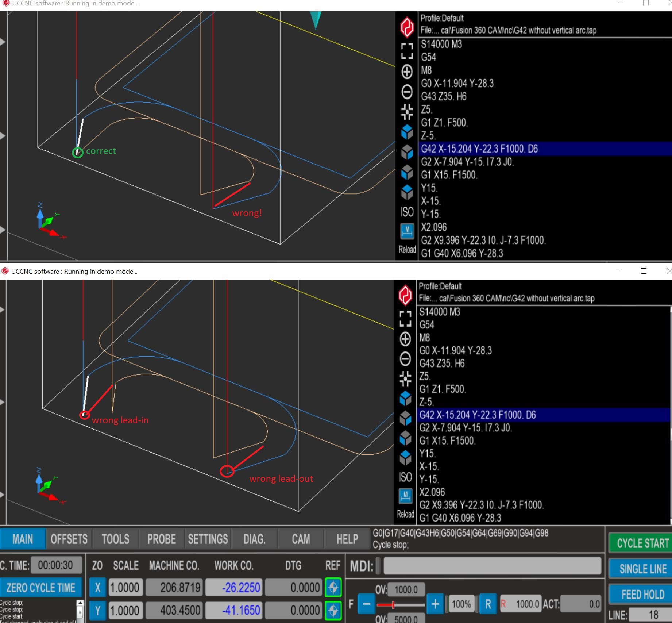
Task: Zoom in the toolpath in upper window
Action: 407,72
